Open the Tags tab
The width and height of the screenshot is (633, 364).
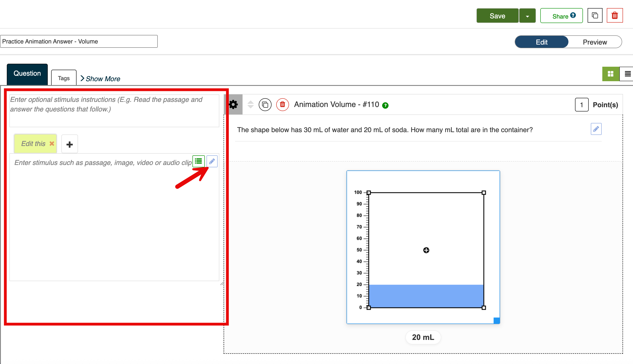coord(64,78)
